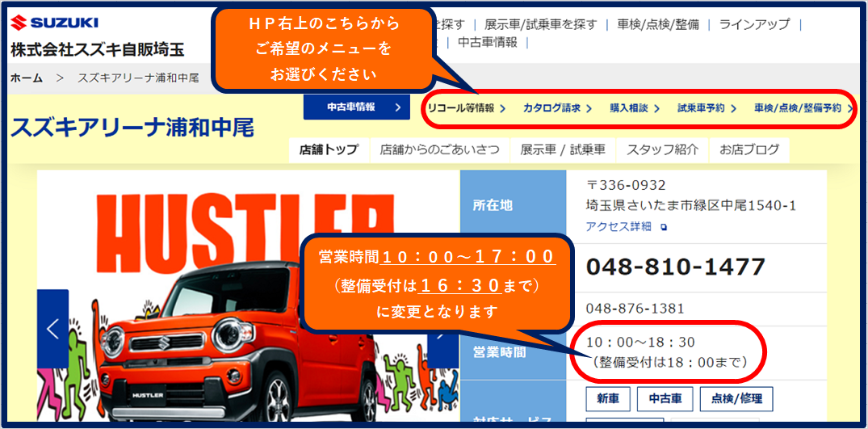Open カタログ請求 link
This screenshot has height=429, width=868.
pyautogui.click(x=557, y=108)
